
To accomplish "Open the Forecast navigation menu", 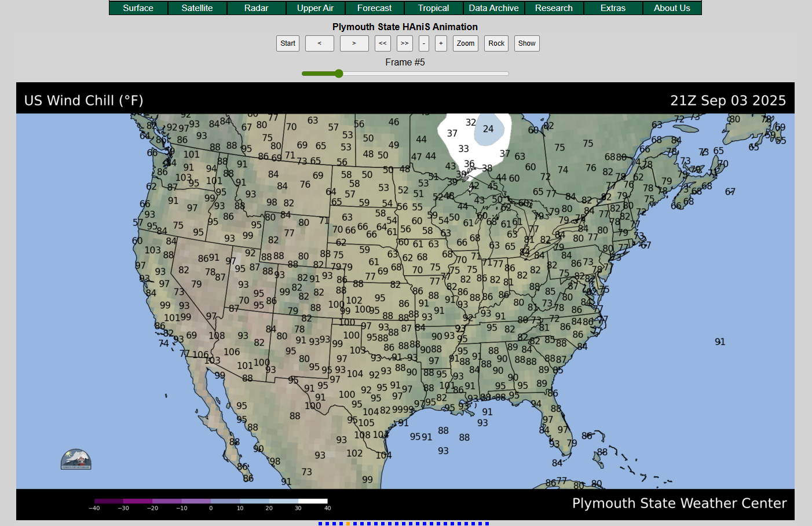I will pyautogui.click(x=374, y=8).
